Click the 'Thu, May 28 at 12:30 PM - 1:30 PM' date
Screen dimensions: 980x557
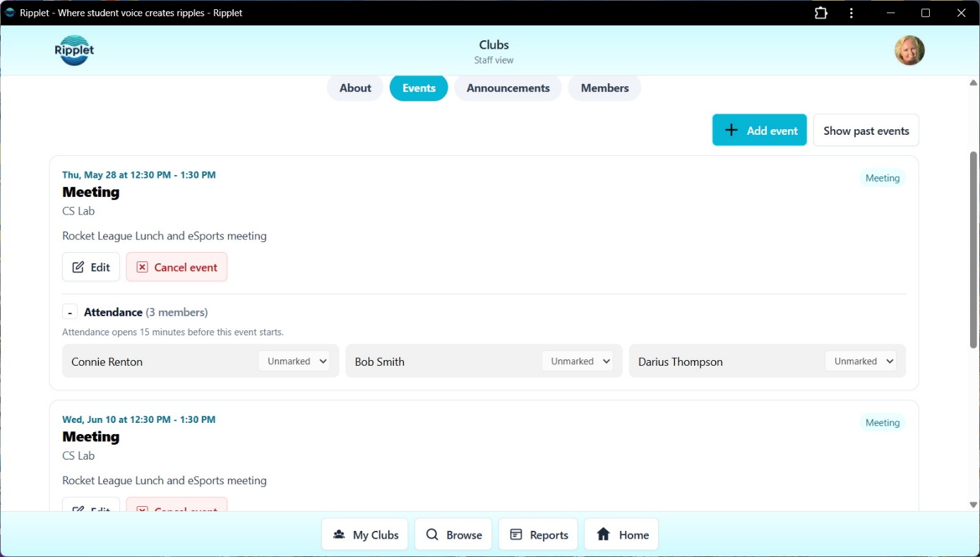click(139, 174)
